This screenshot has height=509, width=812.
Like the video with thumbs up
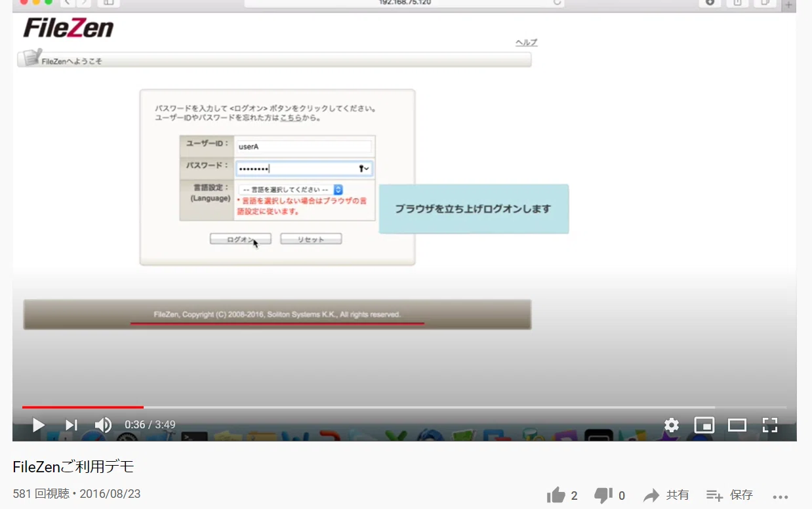coord(556,495)
